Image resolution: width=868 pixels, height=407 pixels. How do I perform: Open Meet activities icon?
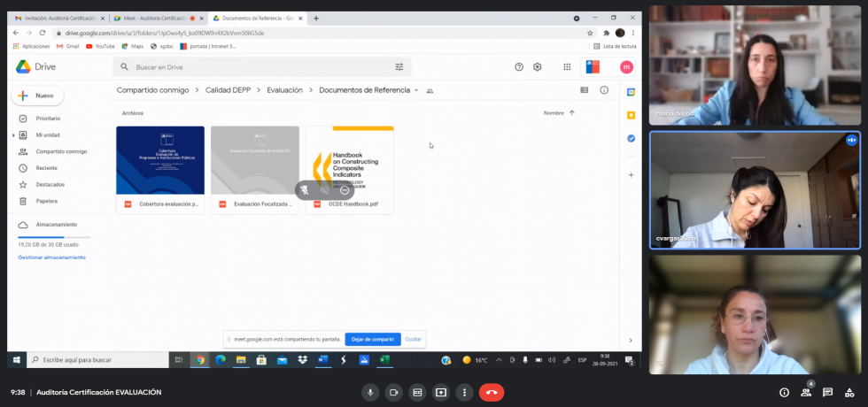[849, 393]
